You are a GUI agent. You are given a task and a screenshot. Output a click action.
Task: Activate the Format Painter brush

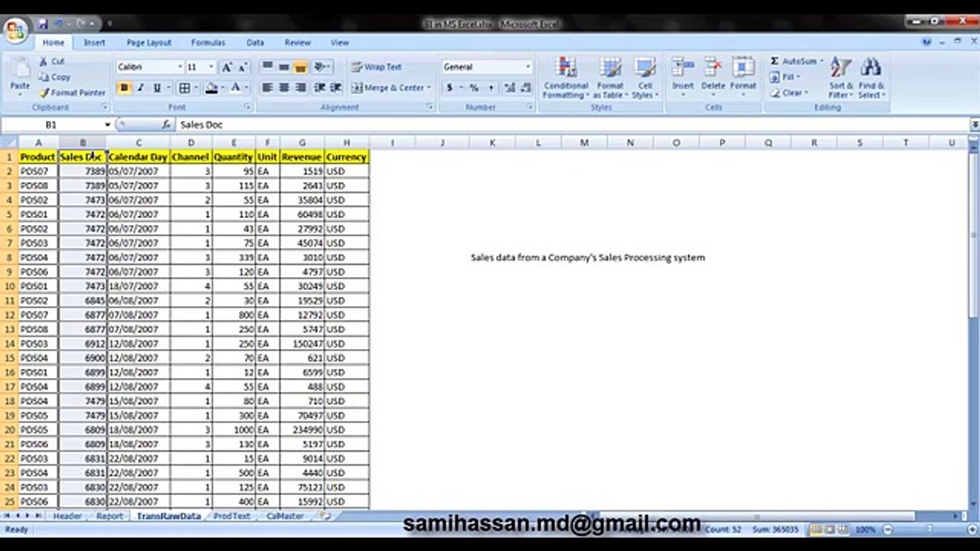[x=73, y=93]
